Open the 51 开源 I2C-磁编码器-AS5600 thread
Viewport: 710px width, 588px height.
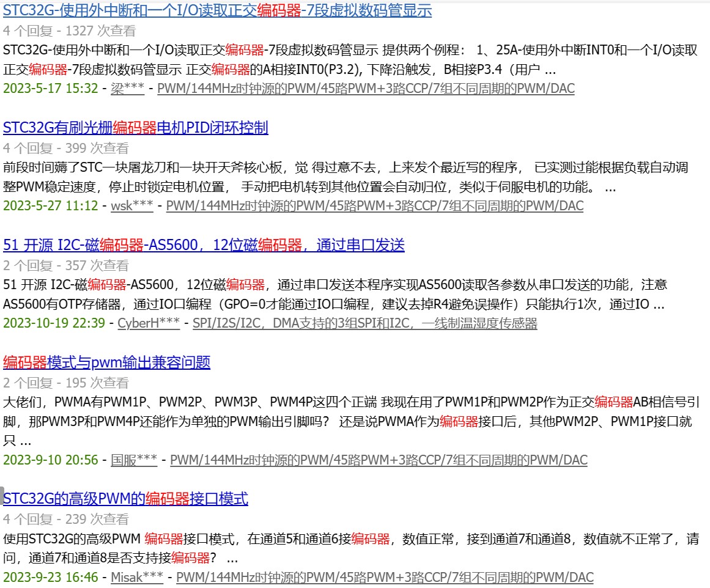coord(204,245)
